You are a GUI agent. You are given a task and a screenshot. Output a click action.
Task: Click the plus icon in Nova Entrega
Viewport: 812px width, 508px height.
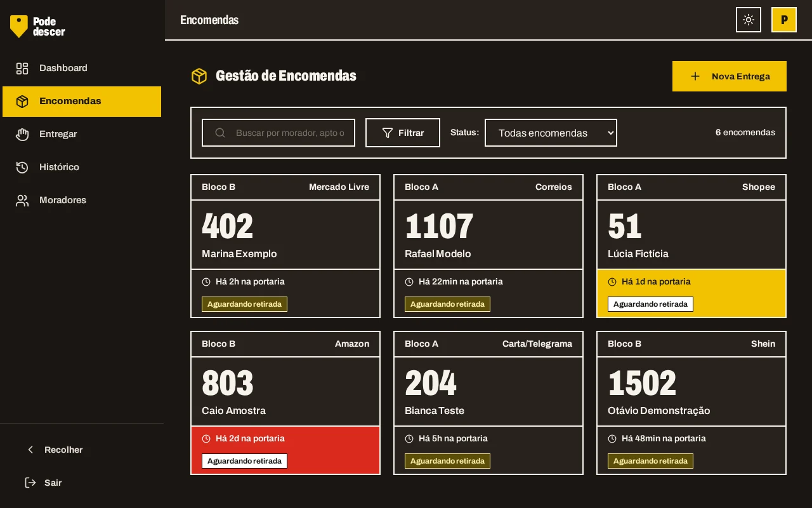pos(695,76)
